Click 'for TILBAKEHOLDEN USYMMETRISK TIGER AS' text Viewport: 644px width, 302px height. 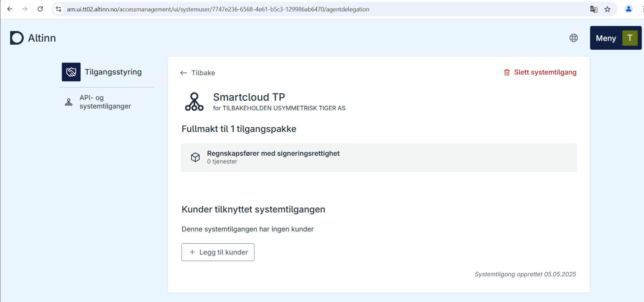(x=279, y=108)
